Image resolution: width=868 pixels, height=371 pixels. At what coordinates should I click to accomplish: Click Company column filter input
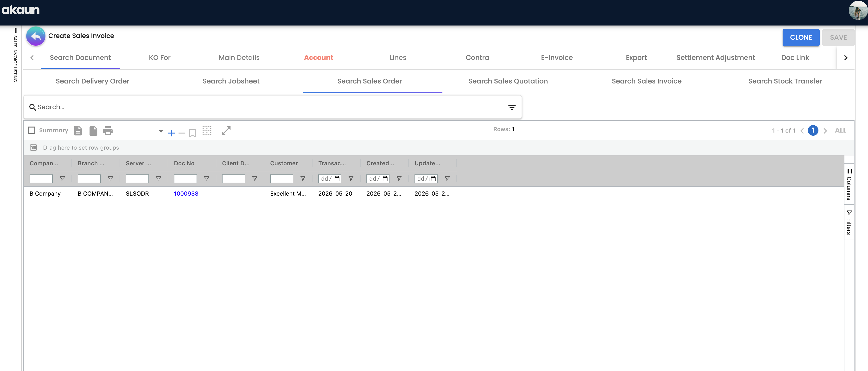(41, 179)
